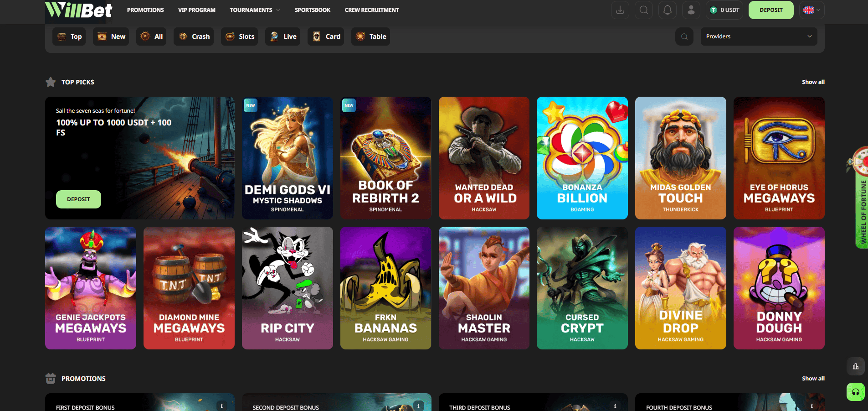The width and height of the screenshot is (868, 411).
Task: Select the Top games category
Action: point(69,36)
